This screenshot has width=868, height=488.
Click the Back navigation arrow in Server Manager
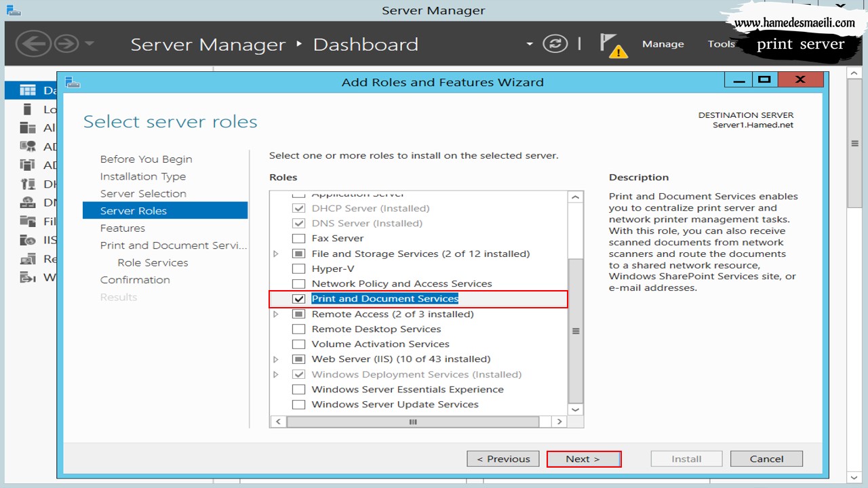(34, 45)
